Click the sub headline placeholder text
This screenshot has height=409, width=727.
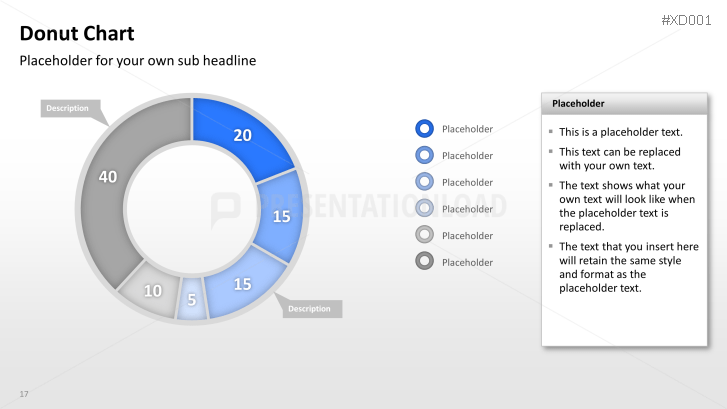pyautogui.click(x=138, y=61)
